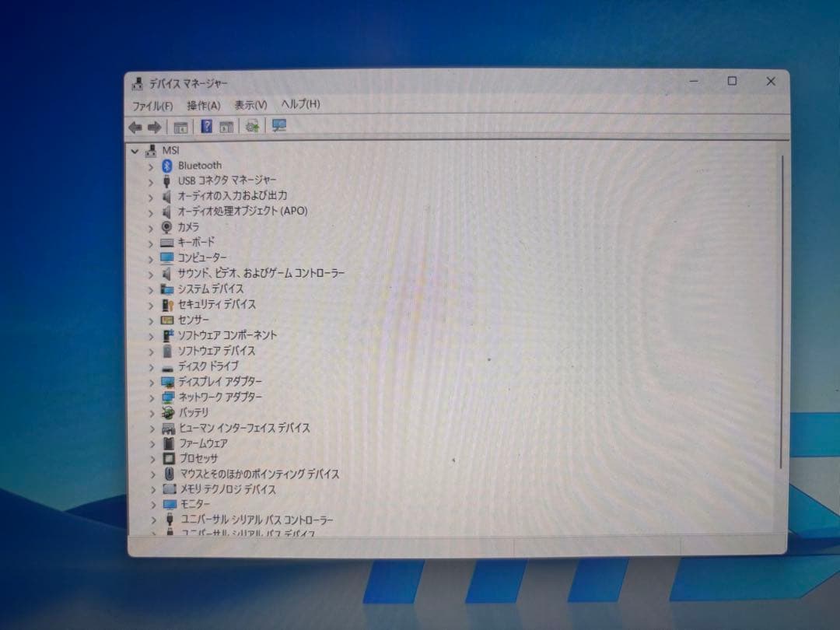Select the Bluetooth icon in the device tree
The image size is (840, 630).
click(x=166, y=166)
